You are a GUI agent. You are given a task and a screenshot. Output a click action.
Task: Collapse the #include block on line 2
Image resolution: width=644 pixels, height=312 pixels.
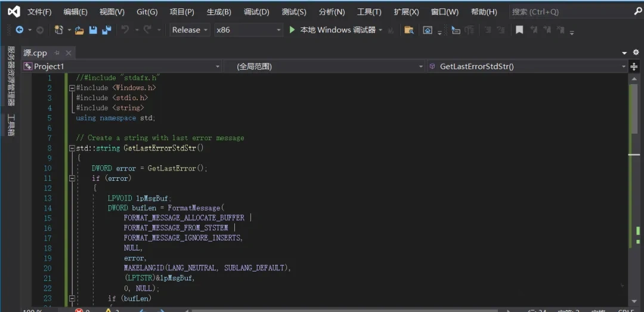coord(72,88)
